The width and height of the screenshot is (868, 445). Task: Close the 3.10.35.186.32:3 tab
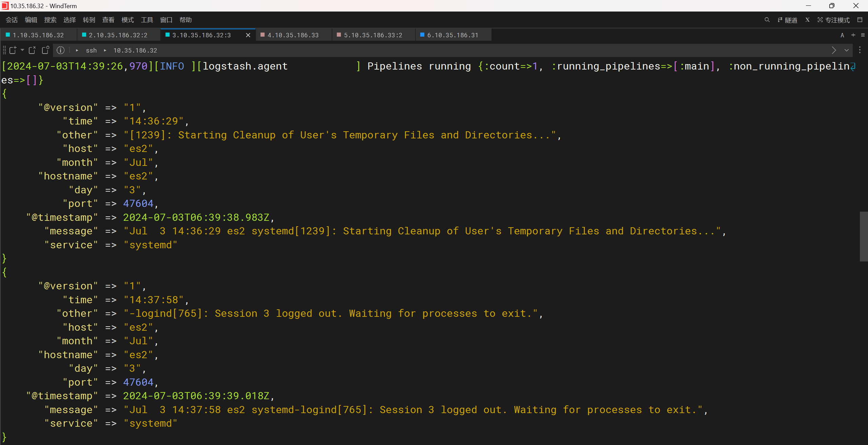[x=248, y=35]
